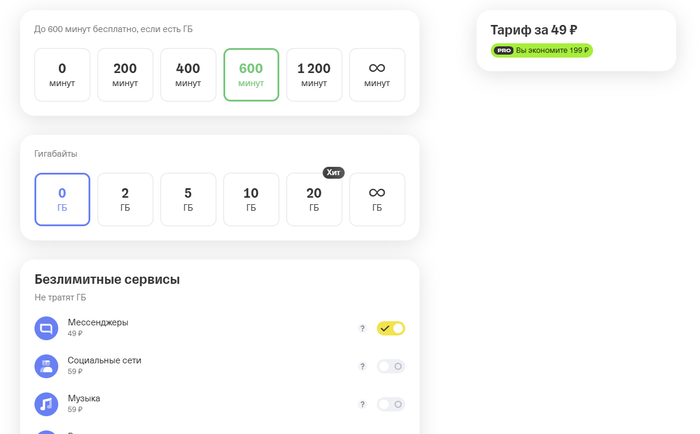700x434 pixels.
Task: Click the Мессенджеры chat bubble icon
Action: tap(46, 328)
